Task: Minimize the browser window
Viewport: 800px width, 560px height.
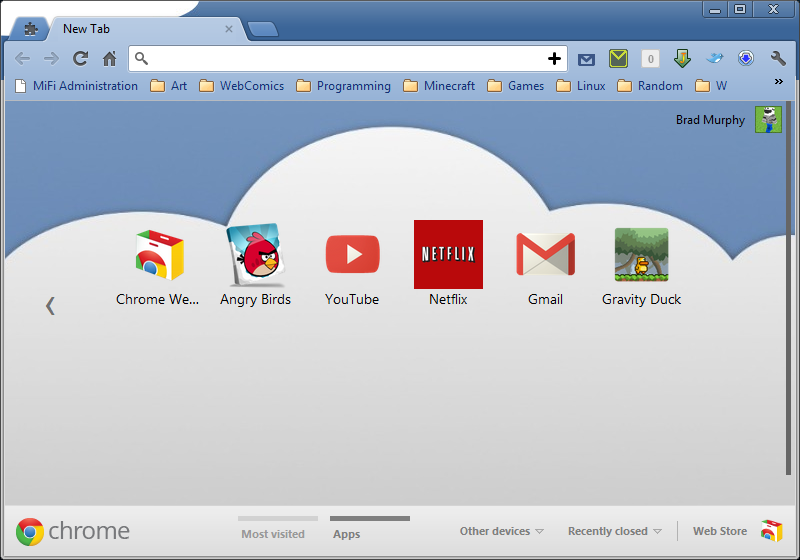Action: pos(715,9)
